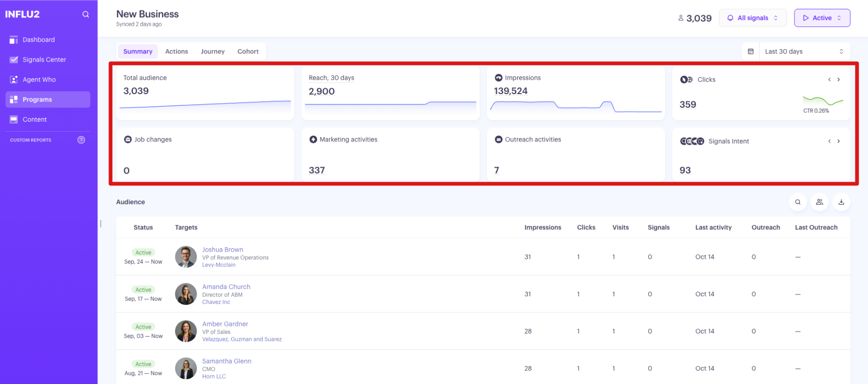The width and height of the screenshot is (868, 384).
Task: Click the Content icon in the sidebar
Action: coord(14,119)
